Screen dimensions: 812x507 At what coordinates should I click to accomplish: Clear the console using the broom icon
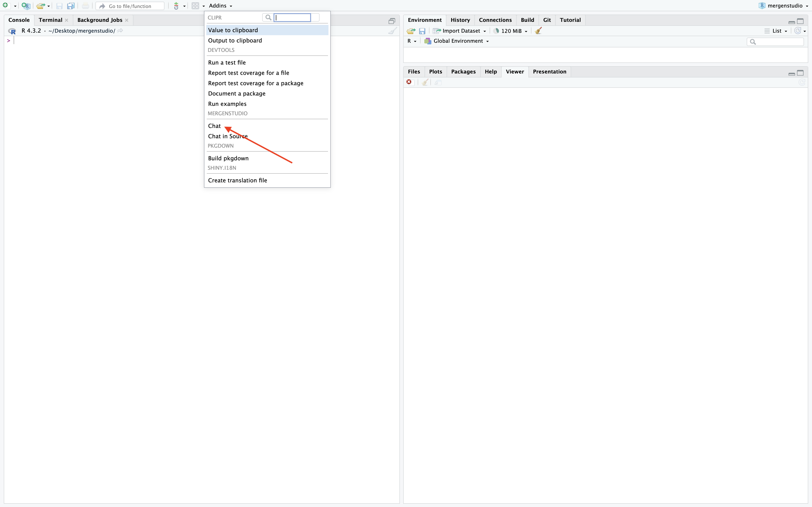(392, 31)
